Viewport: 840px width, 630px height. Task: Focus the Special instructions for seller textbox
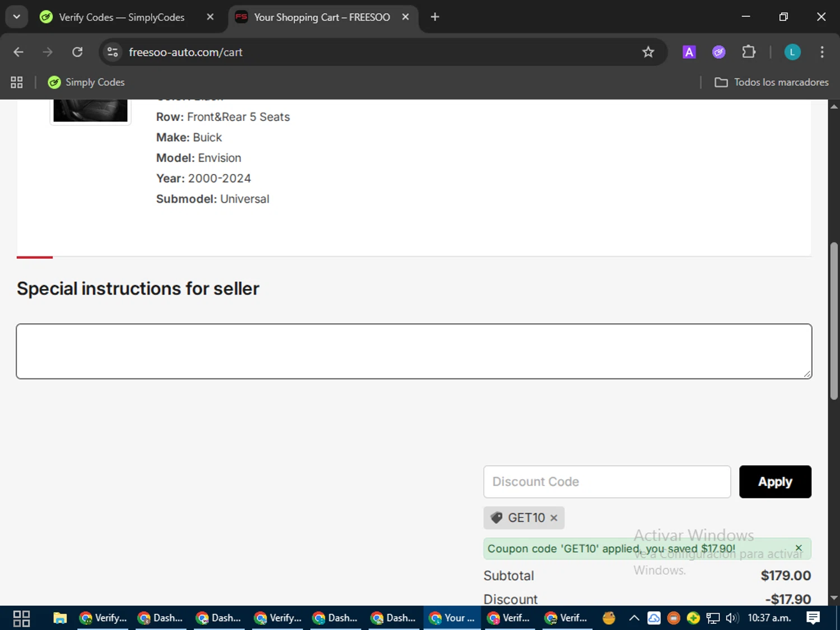click(414, 351)
